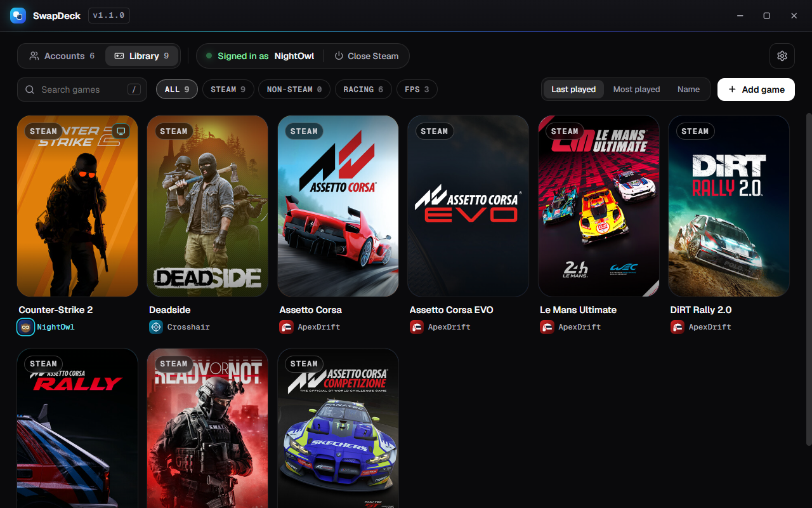The height and width of the screenshot is (508, 812).
Task: Sort by Most played
Action: pos(636,90)
